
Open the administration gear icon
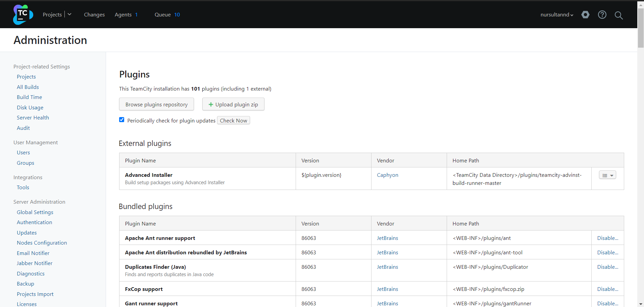[585, 15]
